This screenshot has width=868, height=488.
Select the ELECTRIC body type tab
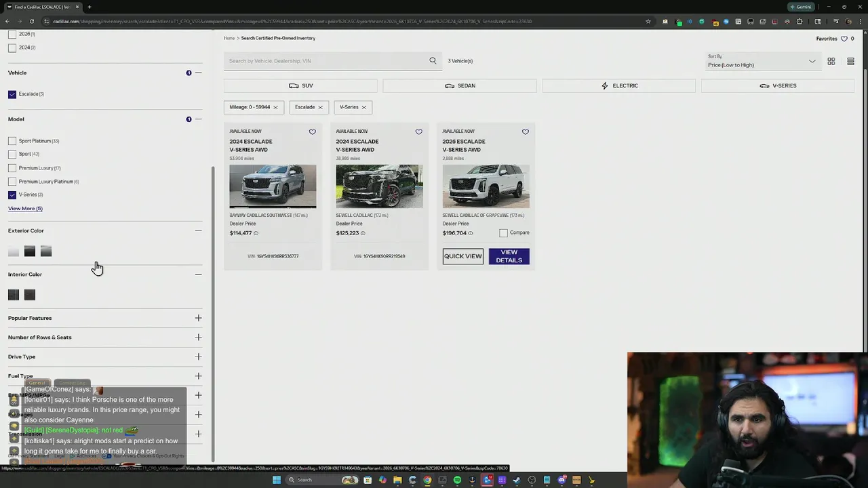(x=618, y=86)
